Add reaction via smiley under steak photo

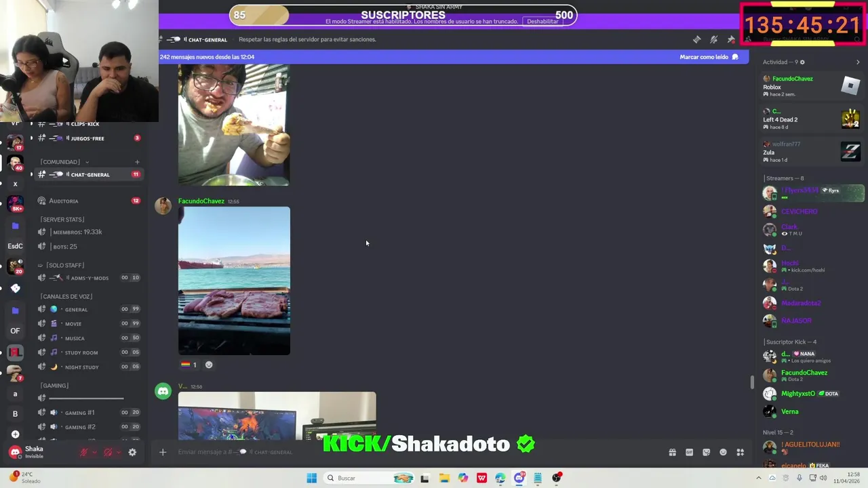(x=209, y=365)
